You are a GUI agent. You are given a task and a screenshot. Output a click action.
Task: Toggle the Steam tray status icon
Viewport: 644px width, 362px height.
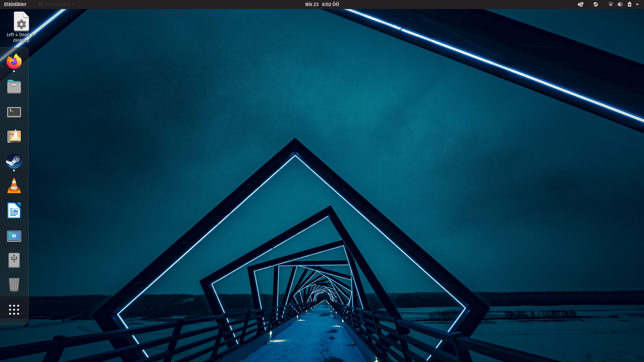(x=595, y=4)
